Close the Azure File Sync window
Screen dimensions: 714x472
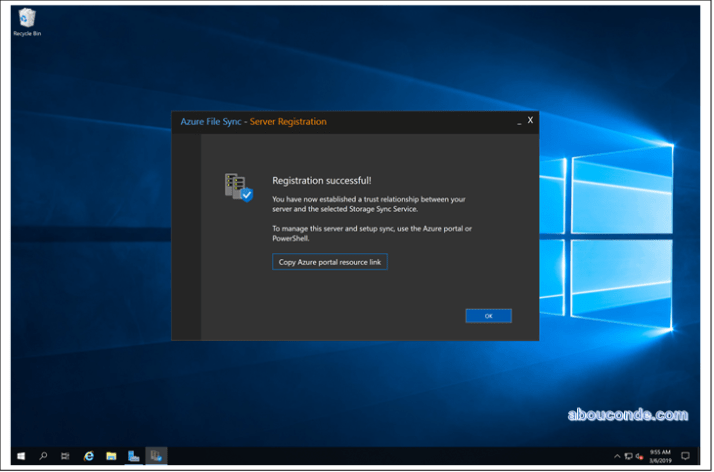[x=530, y=121]
